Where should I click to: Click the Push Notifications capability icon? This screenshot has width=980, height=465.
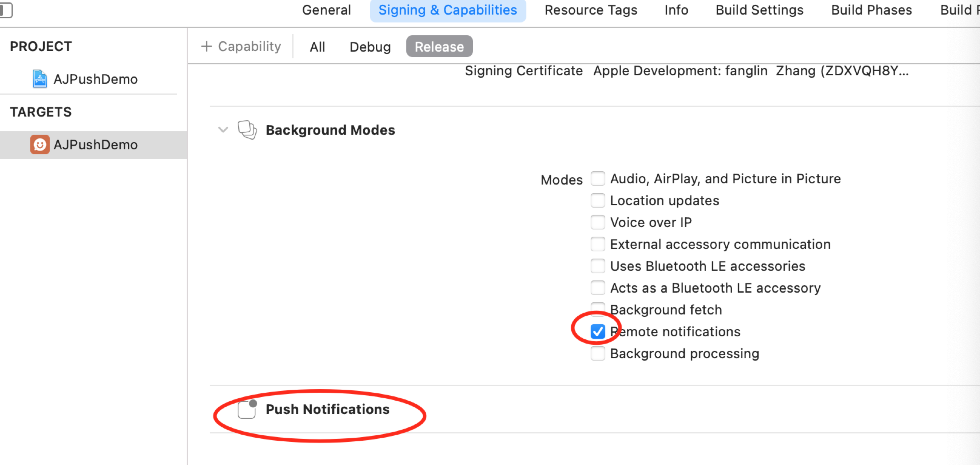247,409
